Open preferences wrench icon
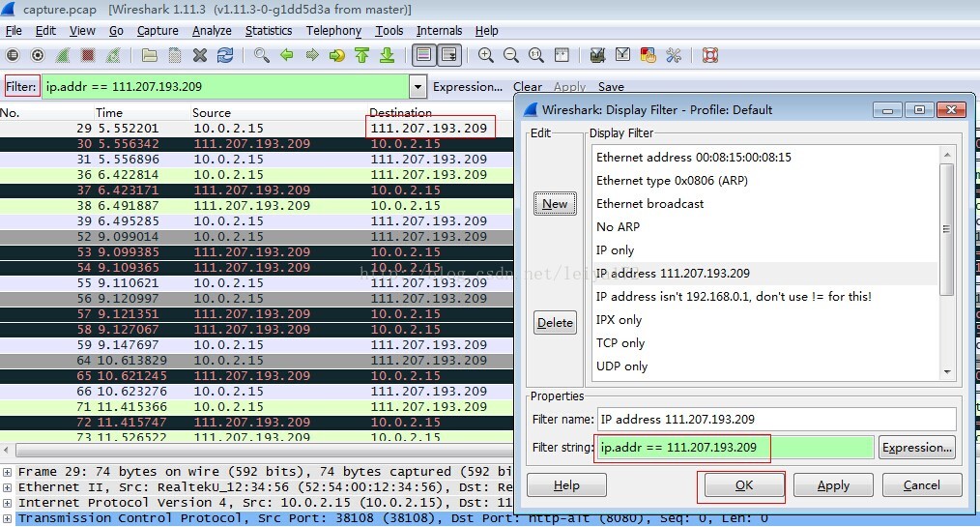The image size is (980, 527). click(673, 56)
